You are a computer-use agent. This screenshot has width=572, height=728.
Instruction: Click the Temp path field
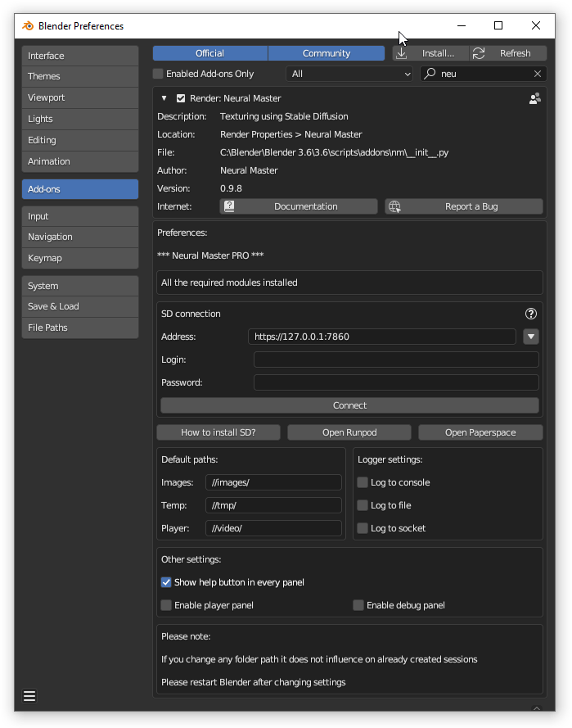pos(273,505)
